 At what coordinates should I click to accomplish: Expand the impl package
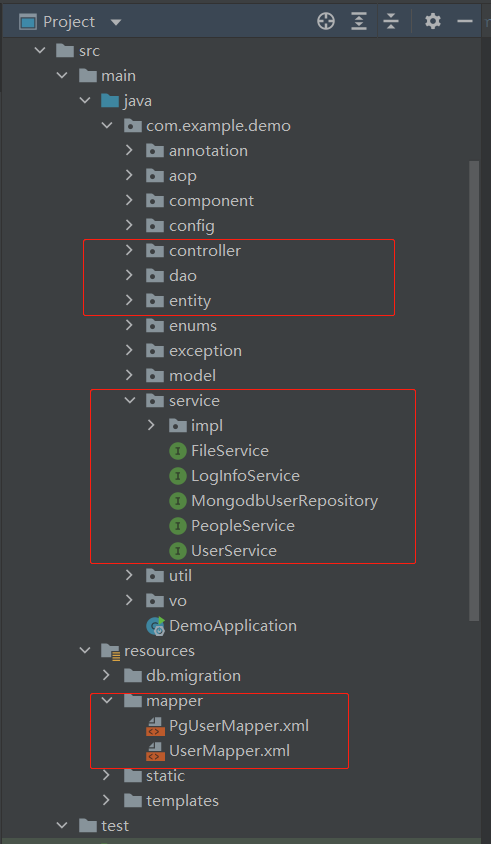(x=151, y=425)
